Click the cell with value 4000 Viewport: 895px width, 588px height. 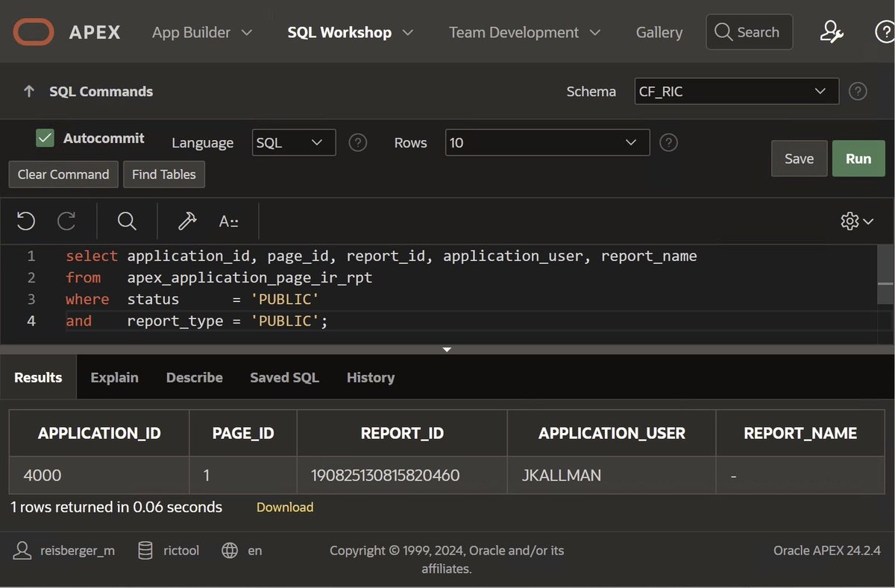[x=99, y=475]
